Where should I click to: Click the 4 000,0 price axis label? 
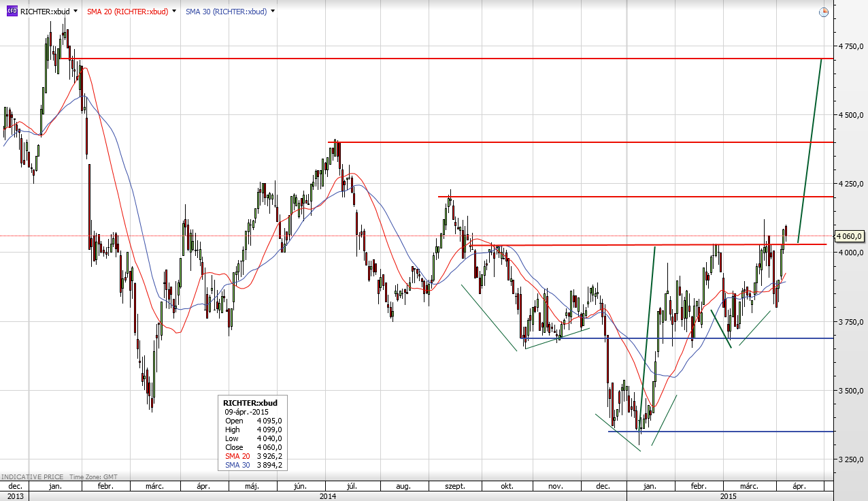point(852,253)
